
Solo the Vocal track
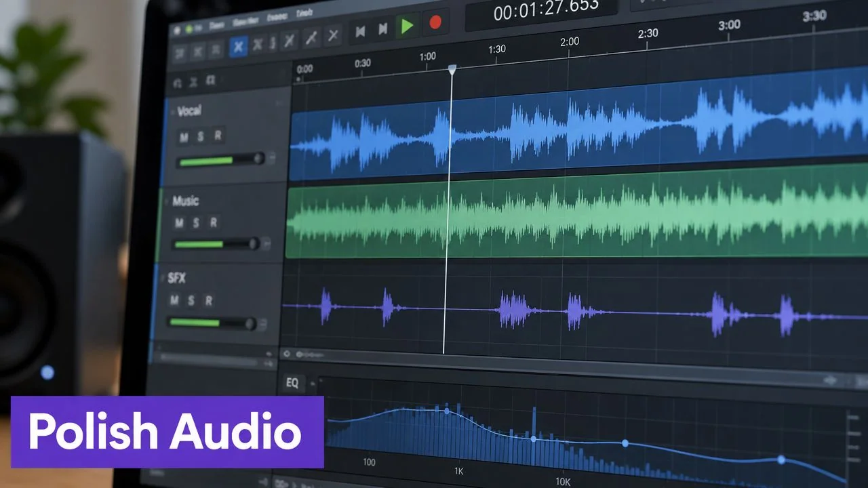click(x=201, y=137)
